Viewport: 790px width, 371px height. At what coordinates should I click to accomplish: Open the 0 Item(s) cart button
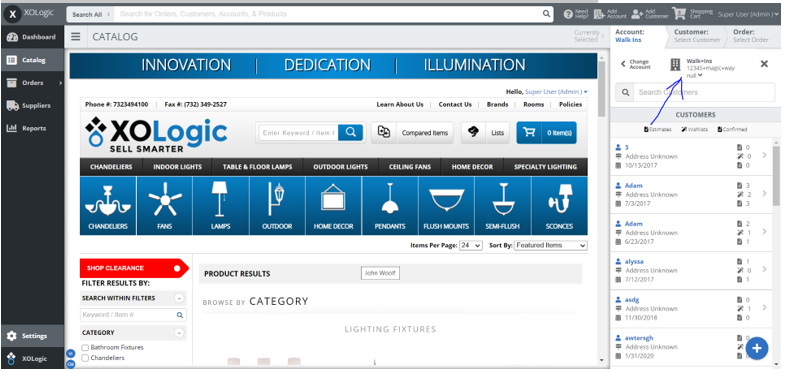(x=547, y=133)
